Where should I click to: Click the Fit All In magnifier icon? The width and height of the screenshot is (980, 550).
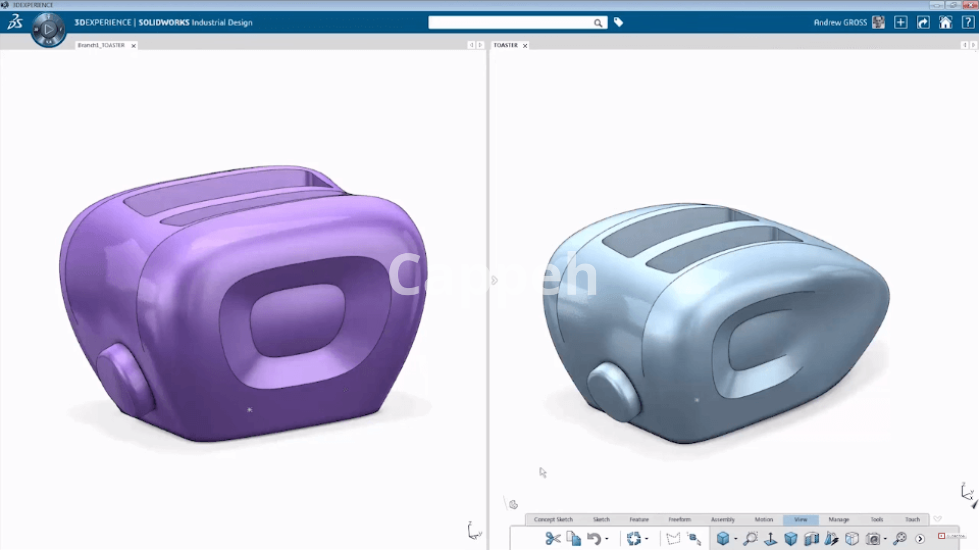[750, 538]
